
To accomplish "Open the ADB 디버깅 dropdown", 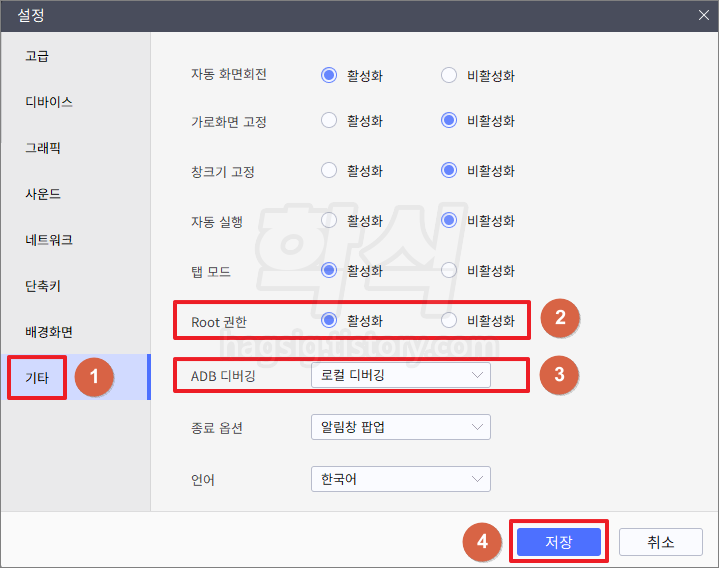I will tap(401, 375).
